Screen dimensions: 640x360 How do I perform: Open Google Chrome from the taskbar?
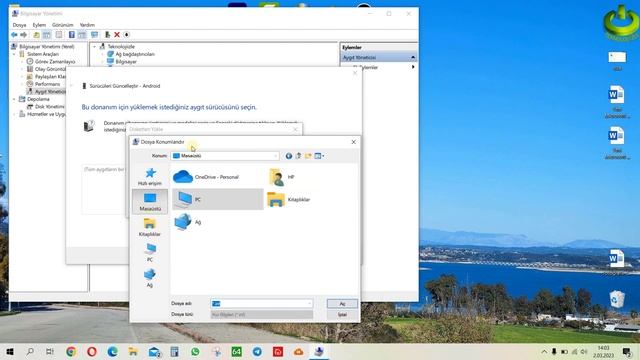pos(71,351)
